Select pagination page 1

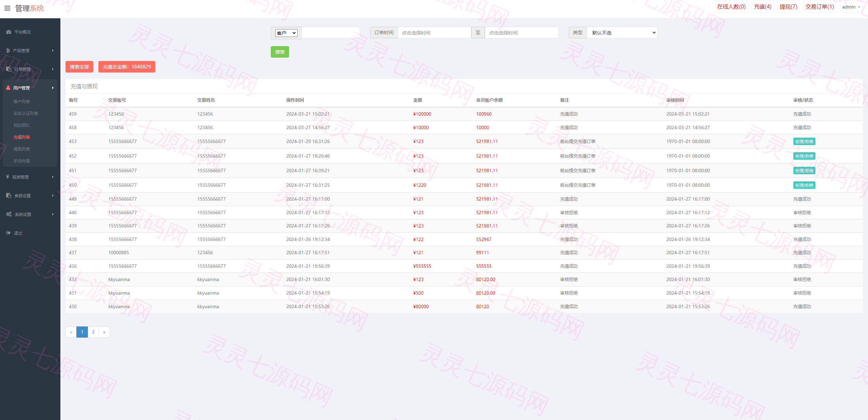82,332
